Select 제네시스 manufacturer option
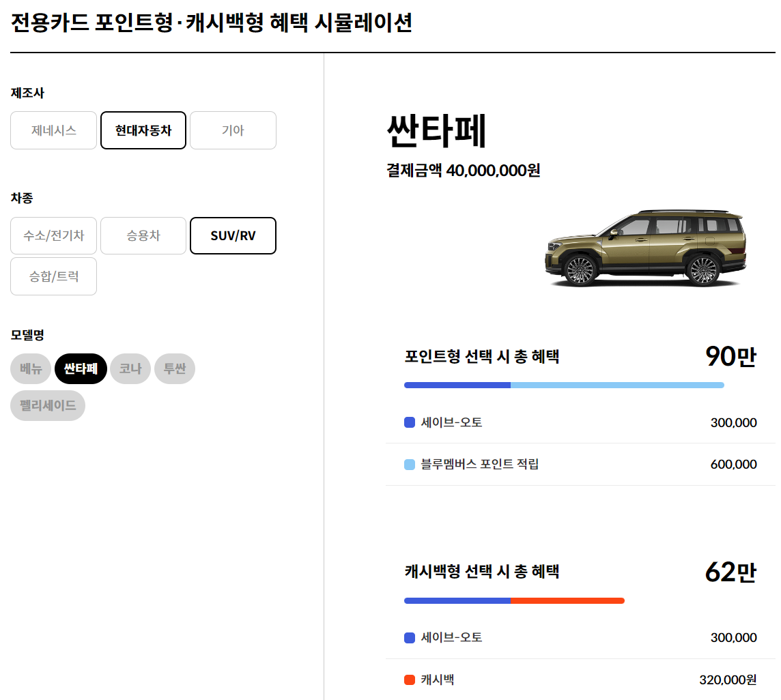This screenshot has height=700, width=781. 53,130
